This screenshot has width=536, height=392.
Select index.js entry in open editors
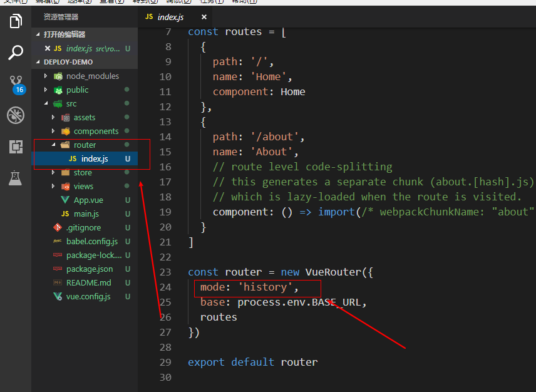(85, 48)
